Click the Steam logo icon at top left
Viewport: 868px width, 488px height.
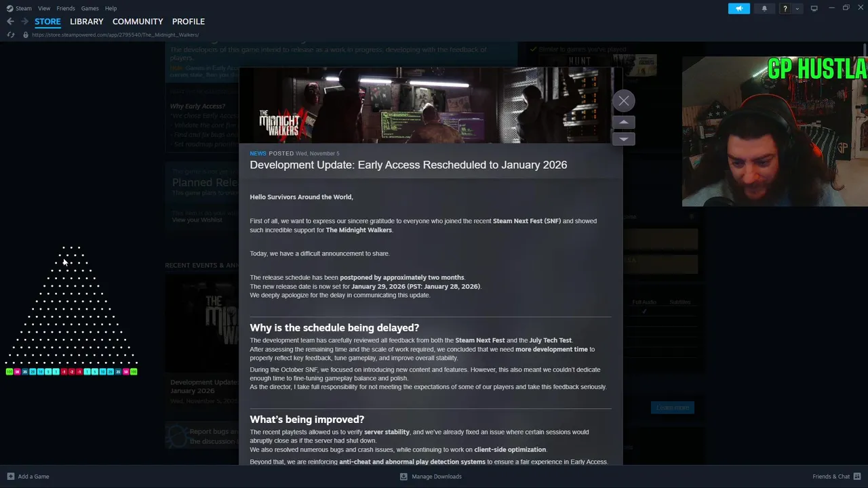(x=9, y=8)
